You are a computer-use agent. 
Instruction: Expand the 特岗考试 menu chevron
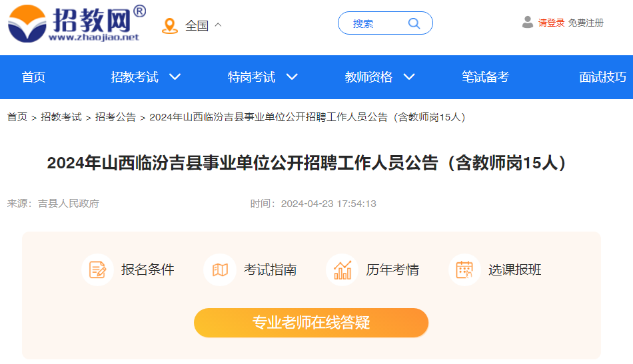point(292,77)
